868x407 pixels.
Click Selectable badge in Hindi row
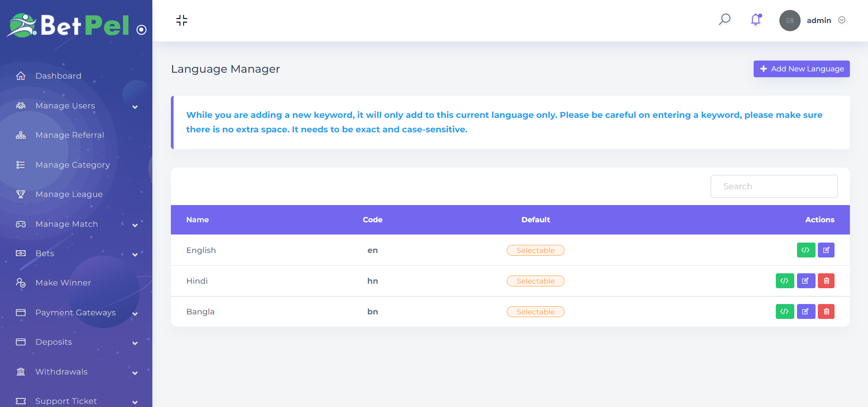click(535, 281)
